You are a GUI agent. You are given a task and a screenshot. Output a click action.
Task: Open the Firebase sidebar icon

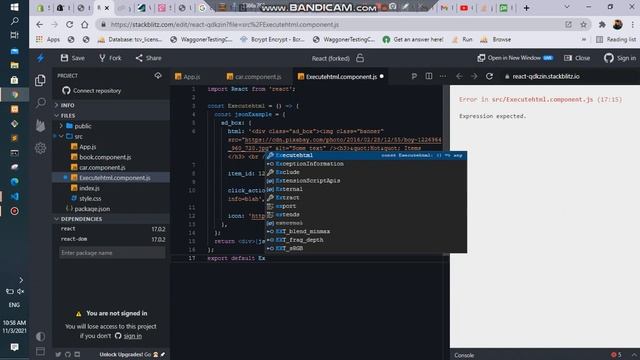(40, 125)
